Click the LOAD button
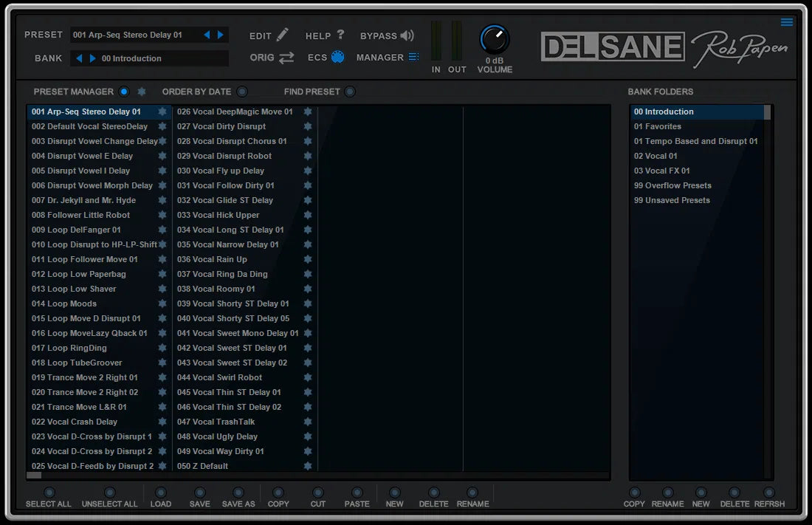Screen dimensions: 812x525 (159, 493)
